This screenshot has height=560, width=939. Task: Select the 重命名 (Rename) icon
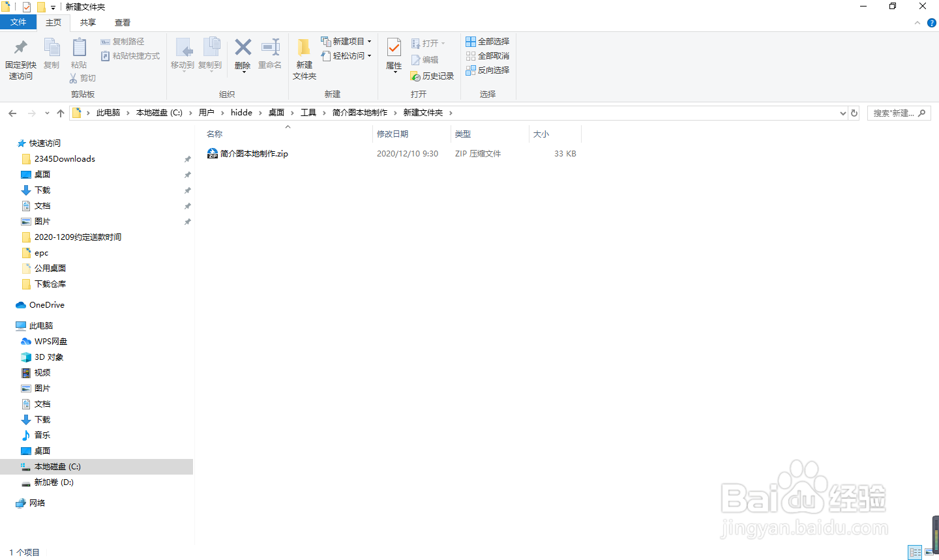270,56
